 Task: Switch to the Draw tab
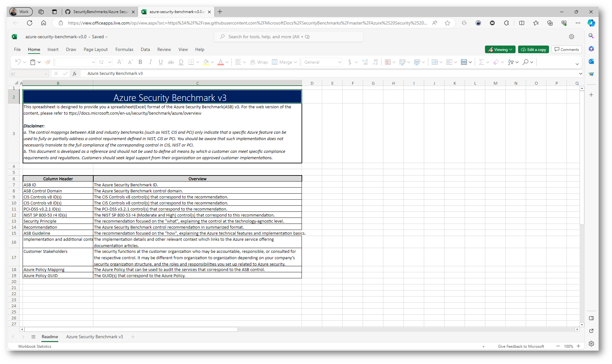tap(71, 49)
